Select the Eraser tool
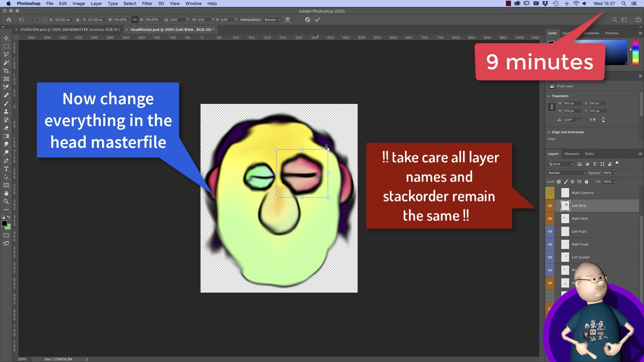 (x=6, y=128)
